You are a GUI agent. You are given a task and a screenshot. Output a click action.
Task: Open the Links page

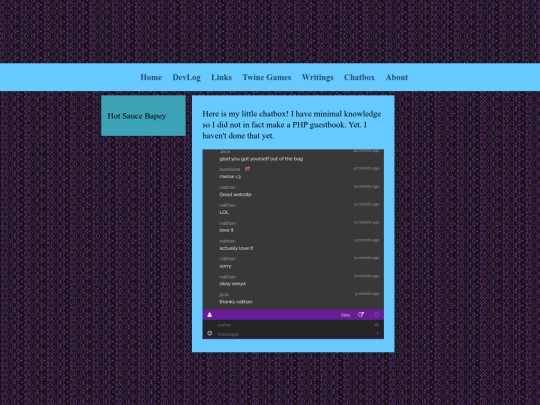(221, 77)
